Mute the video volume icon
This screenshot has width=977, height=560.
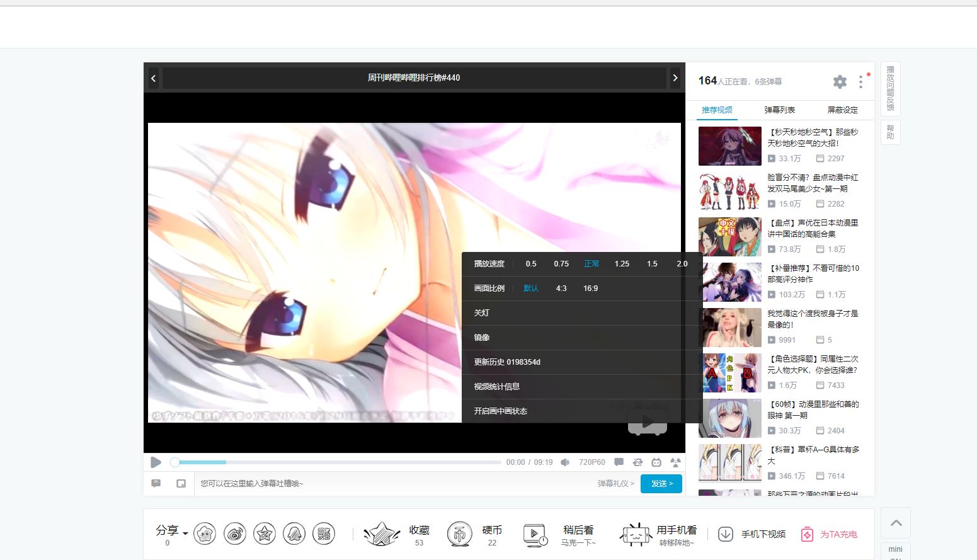[x=565, y=462]
